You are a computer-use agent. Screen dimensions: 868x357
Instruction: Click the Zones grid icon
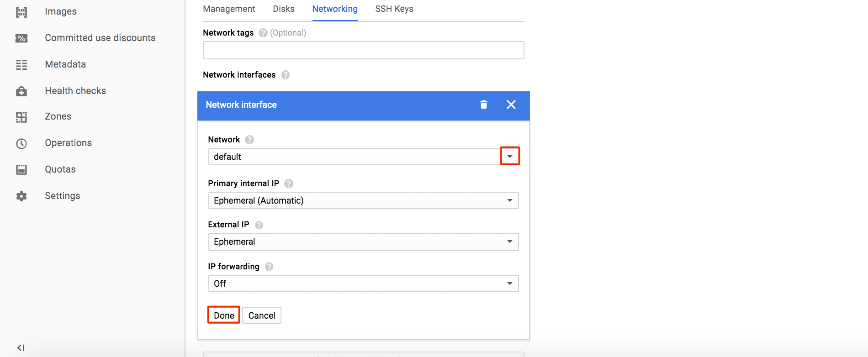click(x=21, y=117)
